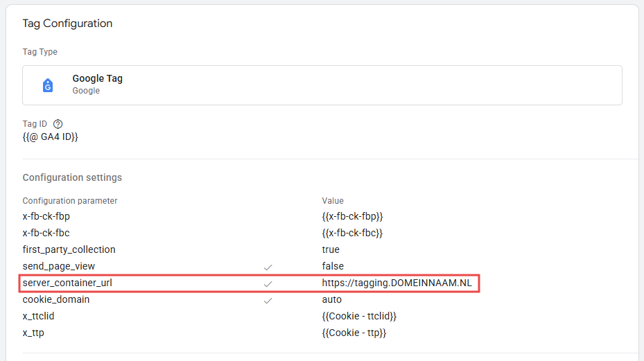The image size is (644, 361).
Task: Click the server_container_url parameter name
Action: [67, 283]
